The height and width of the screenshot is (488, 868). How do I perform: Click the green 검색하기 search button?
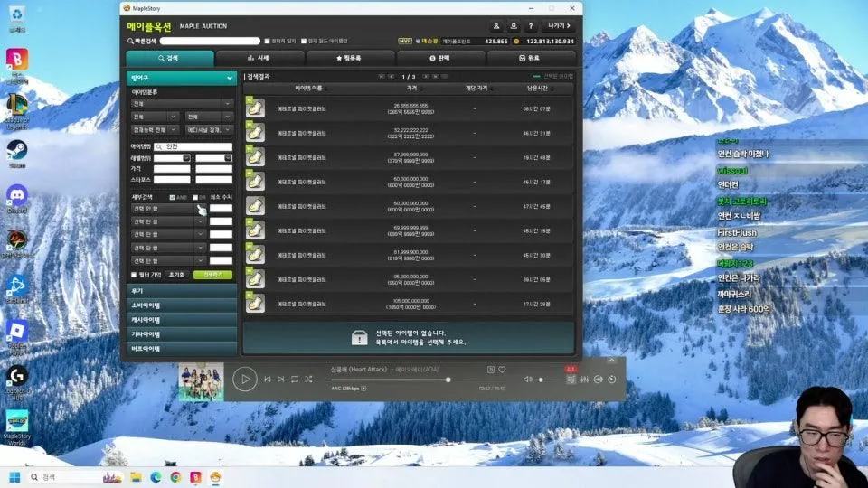coord(213,275)
